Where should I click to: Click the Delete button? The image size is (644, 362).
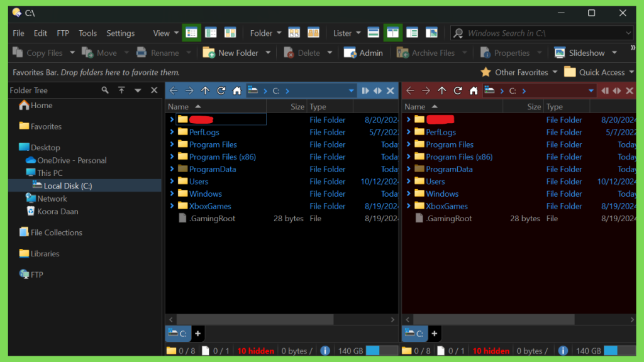303,53
